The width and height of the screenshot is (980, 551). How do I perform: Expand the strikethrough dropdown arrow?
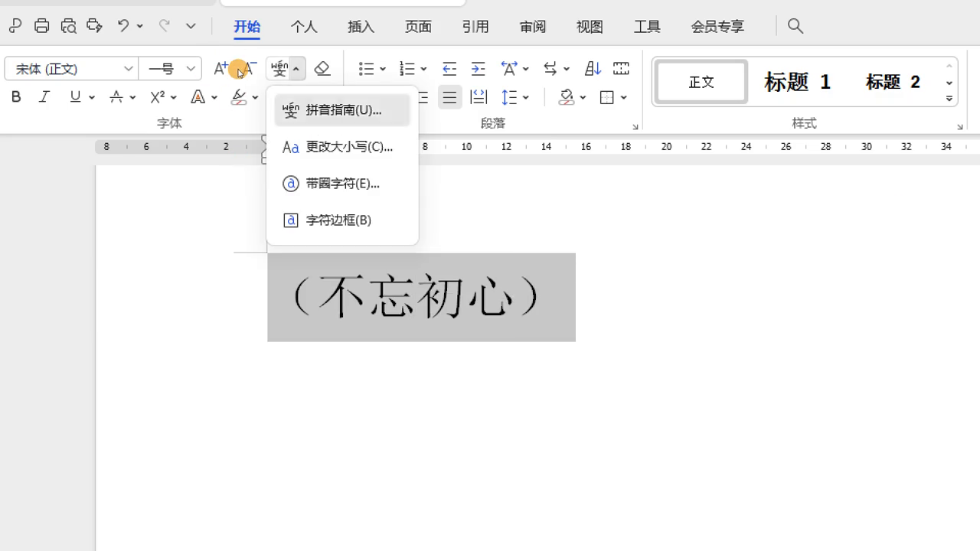(132, 98)
